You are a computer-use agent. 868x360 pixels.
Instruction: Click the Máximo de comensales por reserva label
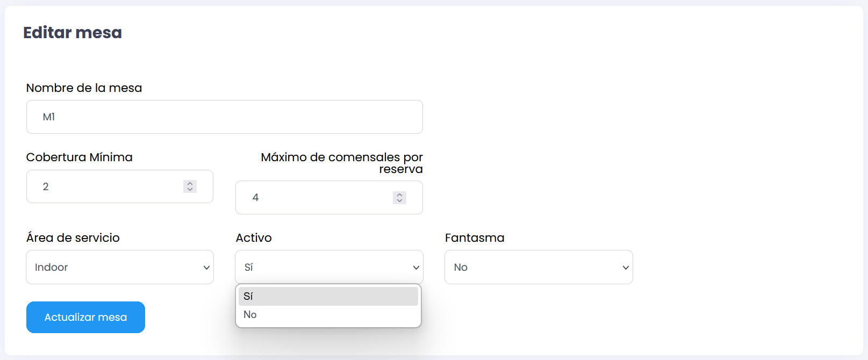(x=342, y=163)
